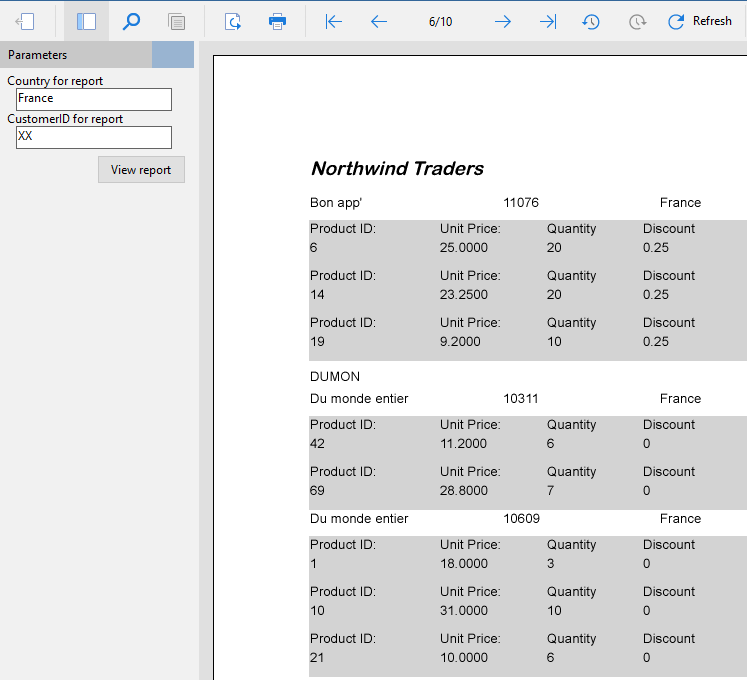
Task: Click the export report icon
Action: coord(232,22)
